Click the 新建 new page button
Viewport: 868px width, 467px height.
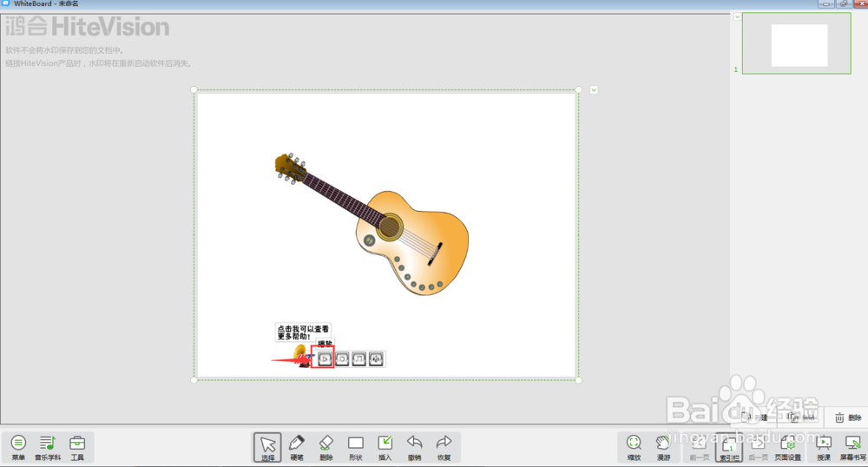point(754,418)
